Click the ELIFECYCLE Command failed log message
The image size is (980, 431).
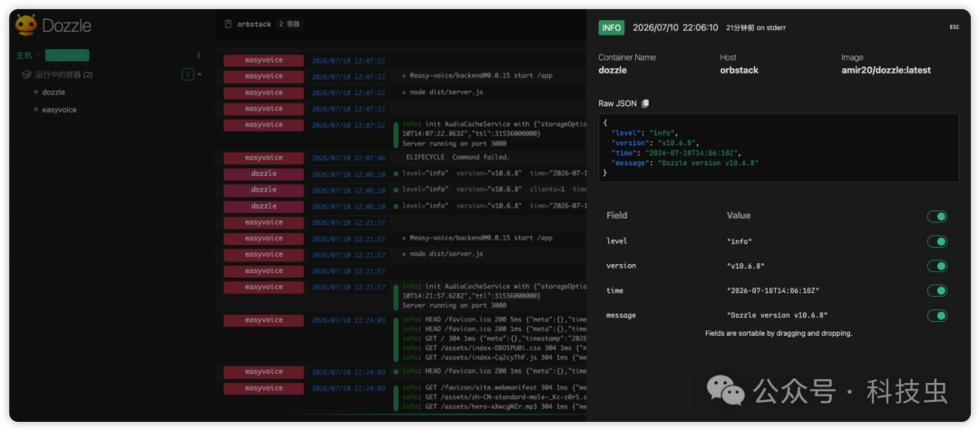click(458, 157)
